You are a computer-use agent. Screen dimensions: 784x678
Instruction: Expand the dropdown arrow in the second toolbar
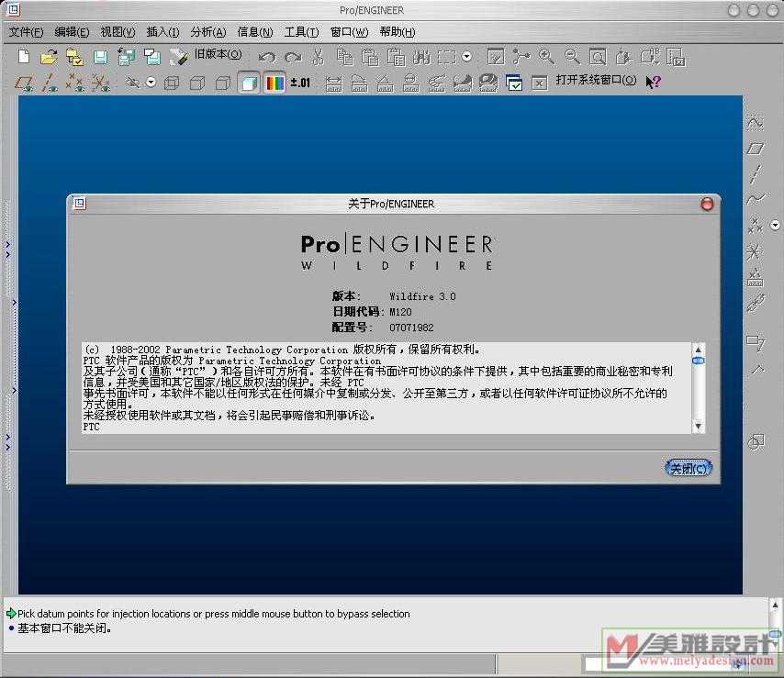pos(151,82)
